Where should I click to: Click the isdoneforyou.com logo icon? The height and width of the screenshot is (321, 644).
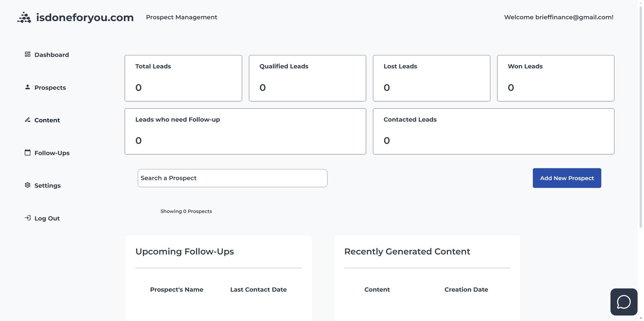tap(24, 17)
